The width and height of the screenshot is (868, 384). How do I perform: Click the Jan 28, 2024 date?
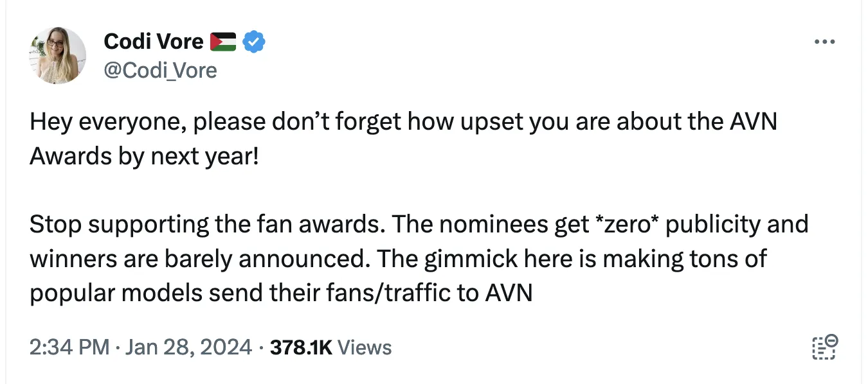tap(188, 347)
